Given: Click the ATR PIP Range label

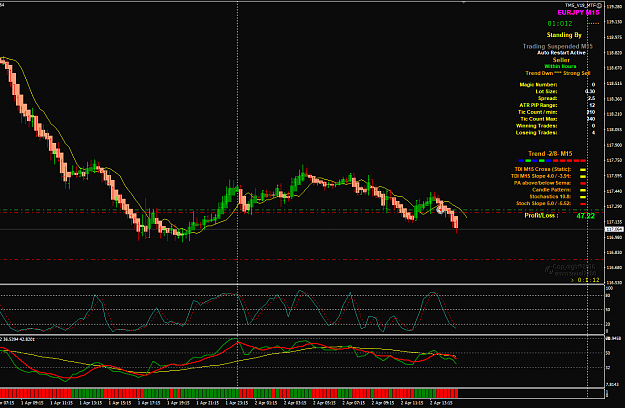Looking at the screenshot, I should 538,105.
